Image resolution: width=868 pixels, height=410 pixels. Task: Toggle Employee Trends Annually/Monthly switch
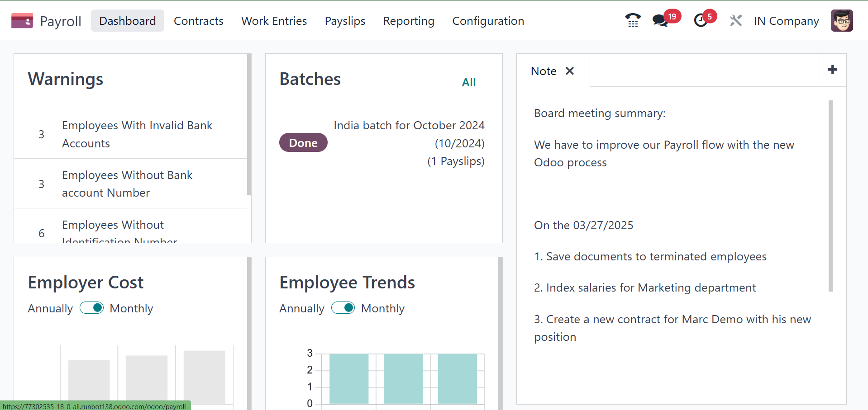343,308
